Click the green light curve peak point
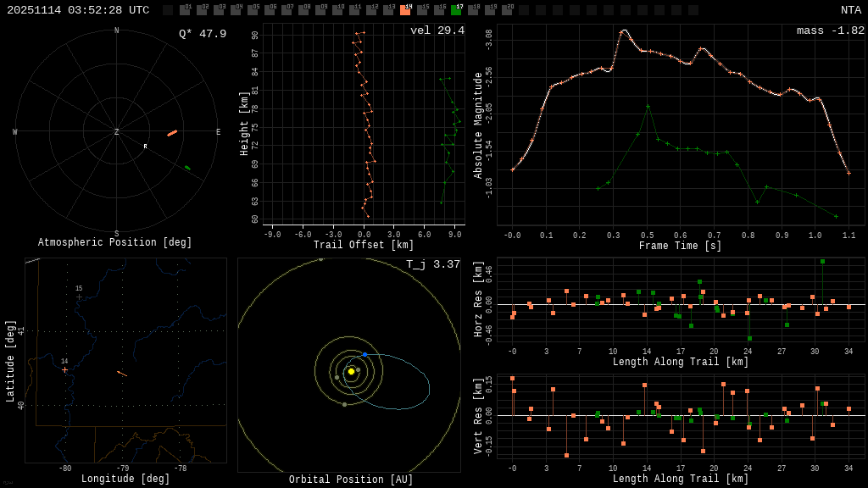Screen dimensions: 868x488 pyautogui.click(x=648, y=106)
